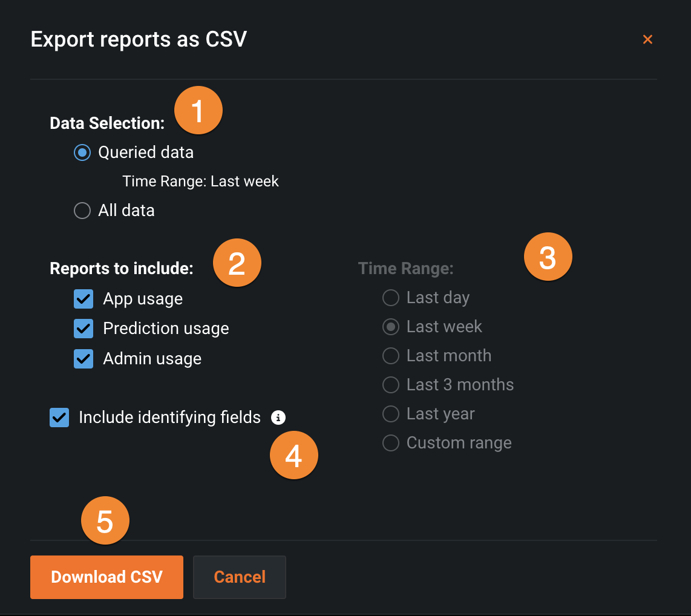Click the orange step 4 marker
The image size is (691, 616).
point(293,456)
